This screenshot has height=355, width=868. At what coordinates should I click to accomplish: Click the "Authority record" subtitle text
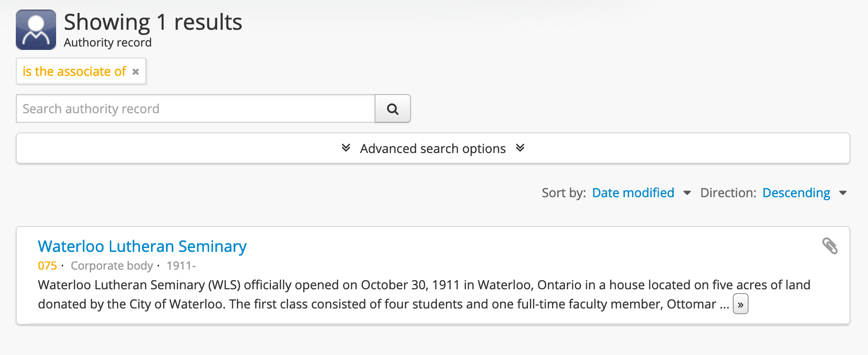(x=107, y=43)
